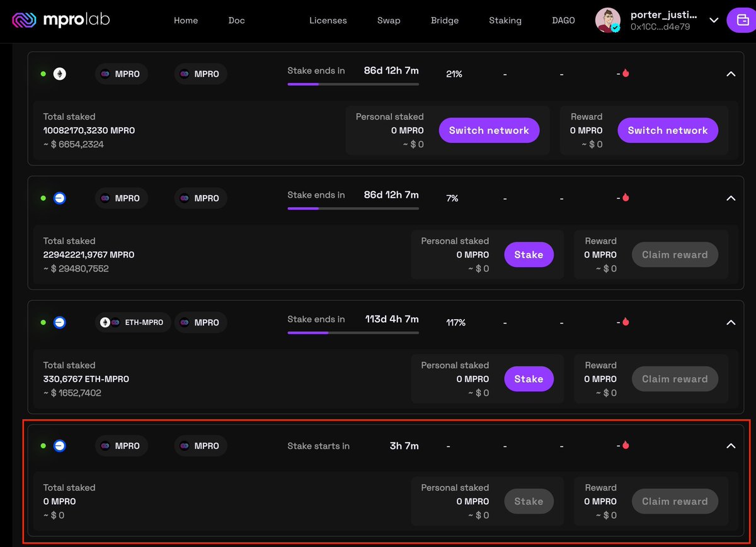This screenshot has width=756, height=547.
Task: Collapse the 7% APR pool chevron
Action: pos(731,198)
